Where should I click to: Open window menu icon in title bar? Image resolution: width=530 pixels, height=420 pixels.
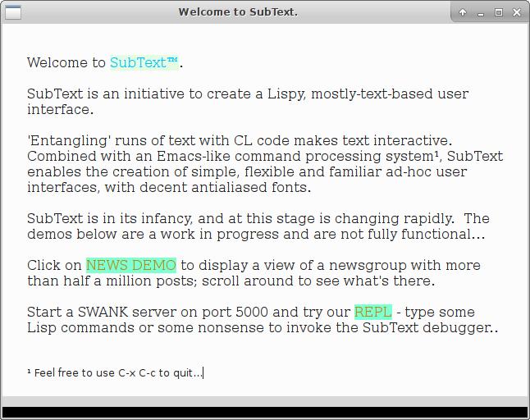click(x=13, y=12)
